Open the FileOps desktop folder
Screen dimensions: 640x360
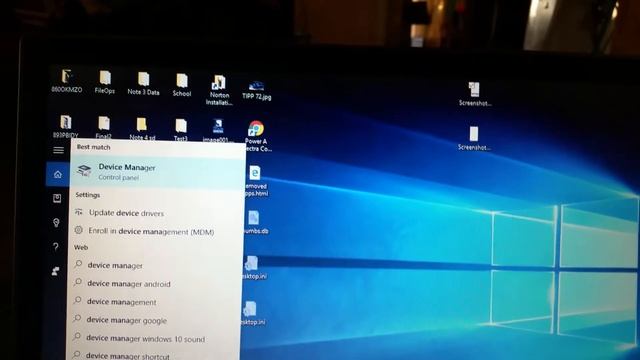[105, 82]
